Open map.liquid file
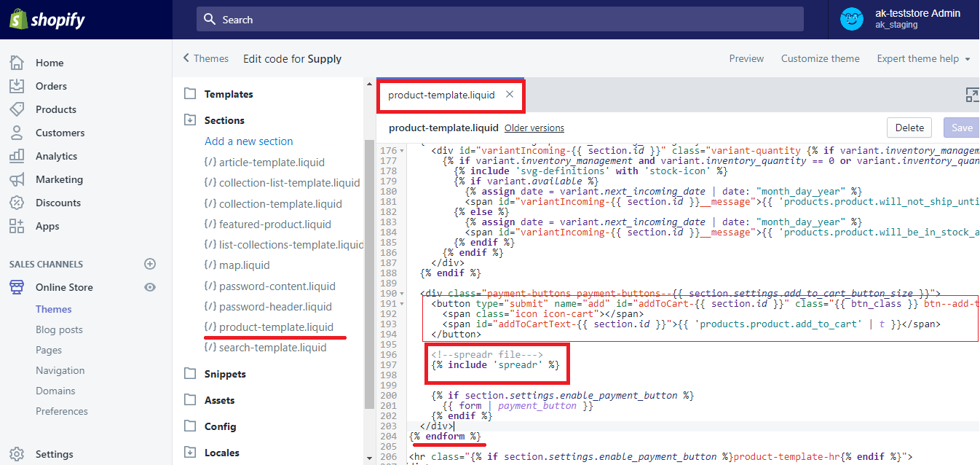 click(237, 265)
